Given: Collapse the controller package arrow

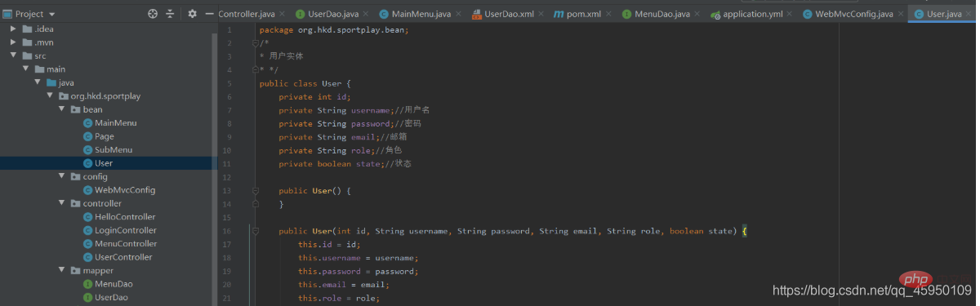Looking at the screenshot, I should (61, 203).
